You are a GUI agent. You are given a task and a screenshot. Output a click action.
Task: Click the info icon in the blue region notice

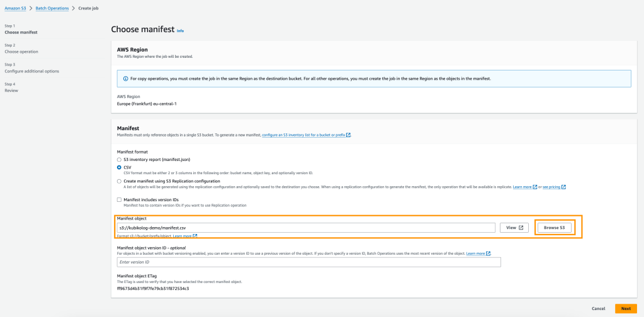pos(124,79)
